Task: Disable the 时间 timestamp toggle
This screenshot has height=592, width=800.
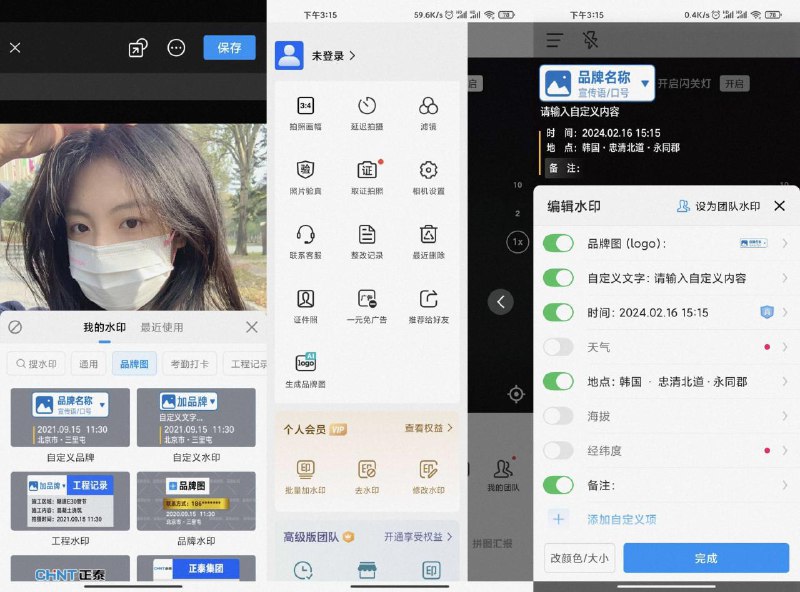Action: (x=559, y=312)
